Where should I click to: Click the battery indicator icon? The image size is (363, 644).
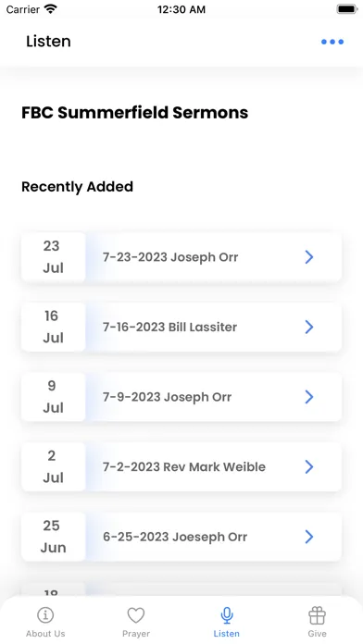[347, 9]
